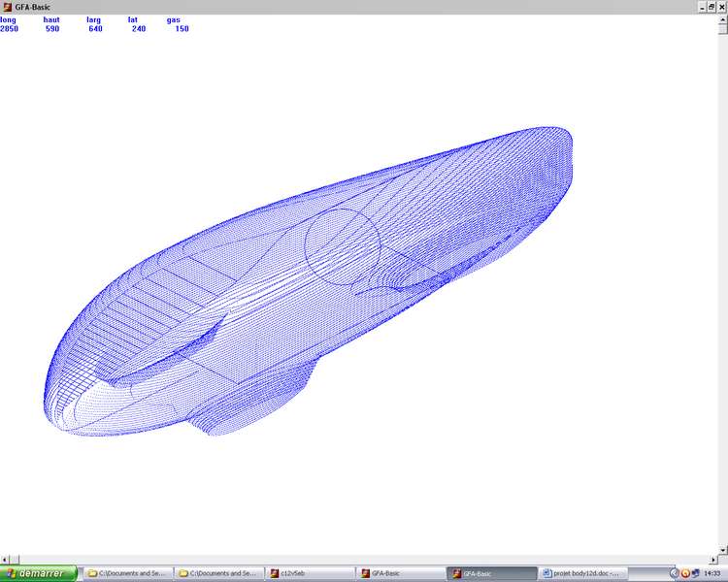This screenshot has width=728, height=582.
Task: Click the value 640
Action: click(96, 29)
